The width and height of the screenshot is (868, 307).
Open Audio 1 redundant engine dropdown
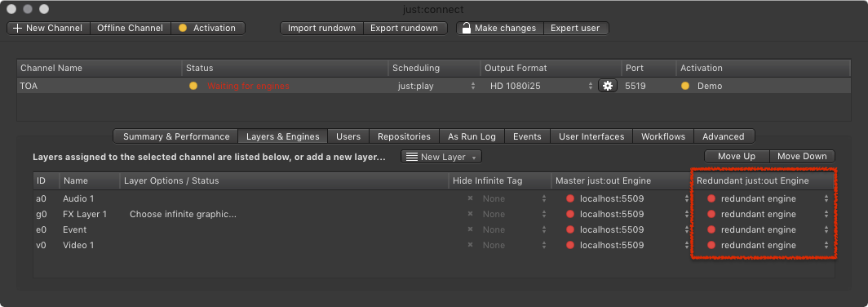pos(769,198)
